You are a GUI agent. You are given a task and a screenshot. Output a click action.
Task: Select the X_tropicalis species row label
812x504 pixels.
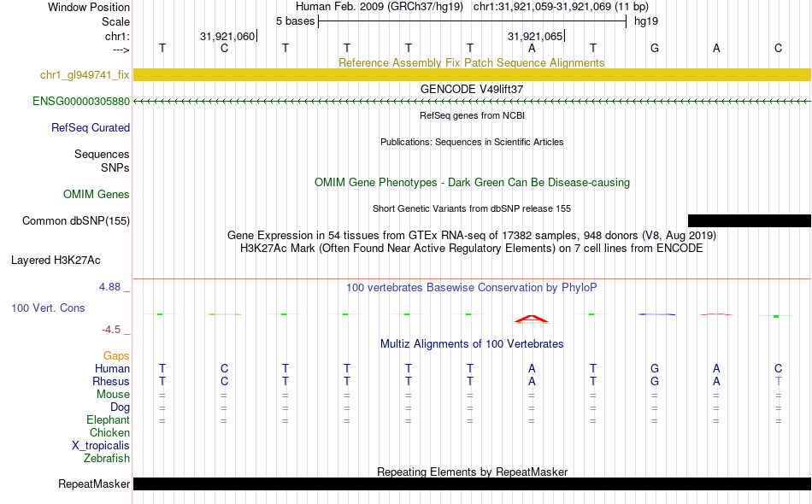coord(101,446)
